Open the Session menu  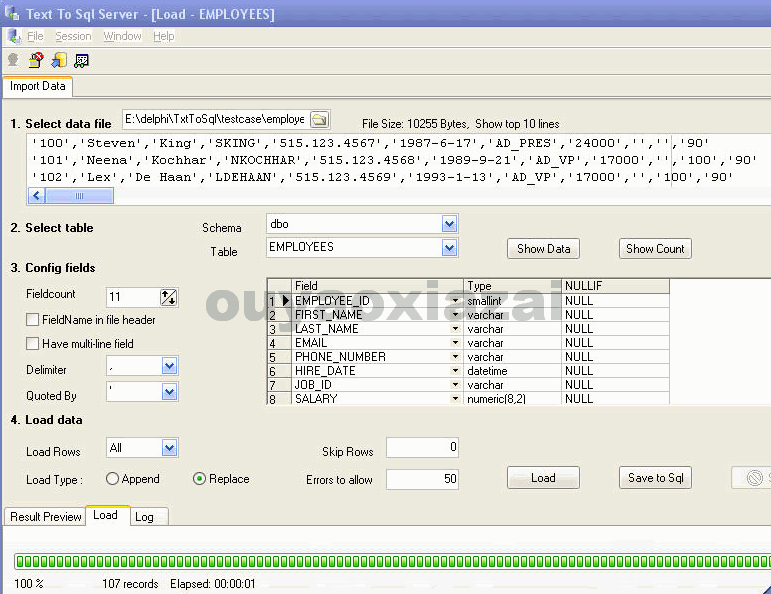[73, 36]
